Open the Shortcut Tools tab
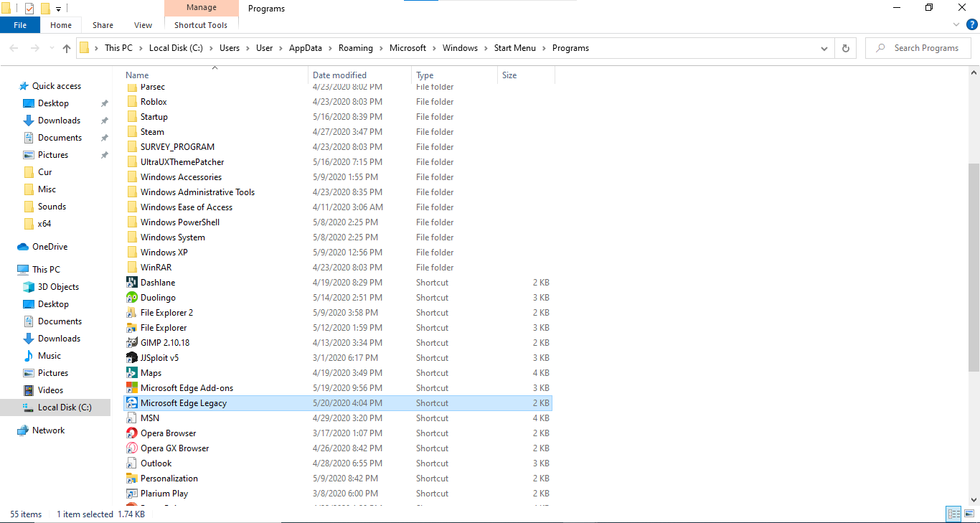This screenshot has height=523, width=980. [201, 25]
